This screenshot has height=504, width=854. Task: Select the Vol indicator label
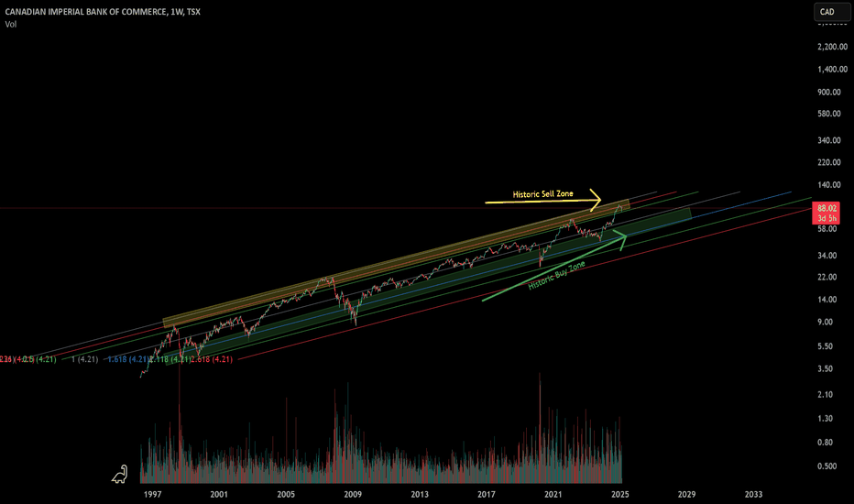pos(11,24)
